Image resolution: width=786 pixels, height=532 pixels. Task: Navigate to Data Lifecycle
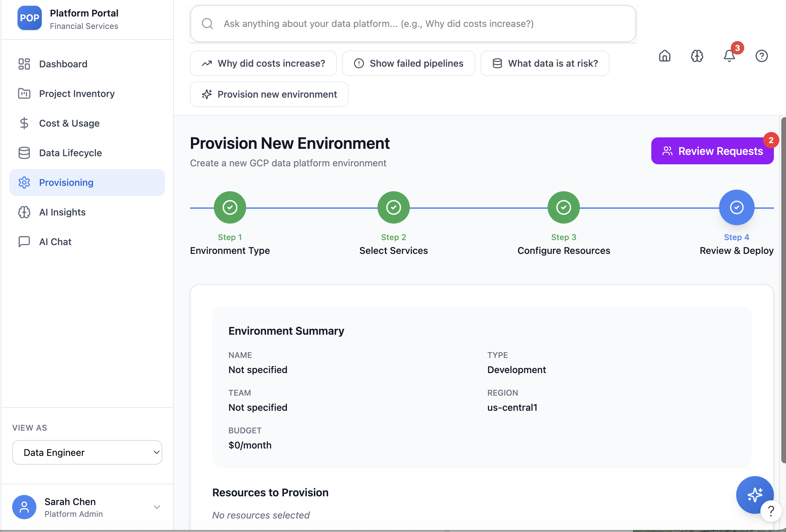point(87,153)
